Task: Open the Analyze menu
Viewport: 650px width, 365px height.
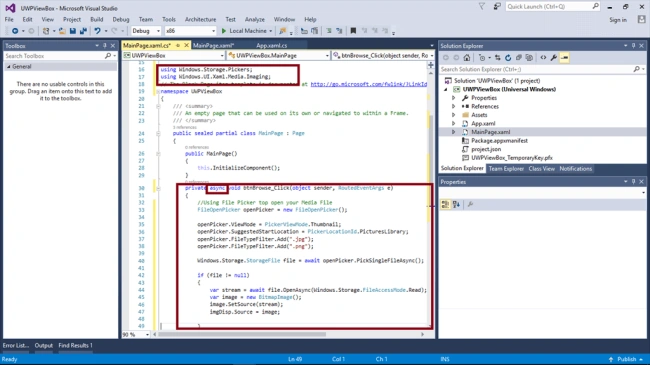Action: 255,19
